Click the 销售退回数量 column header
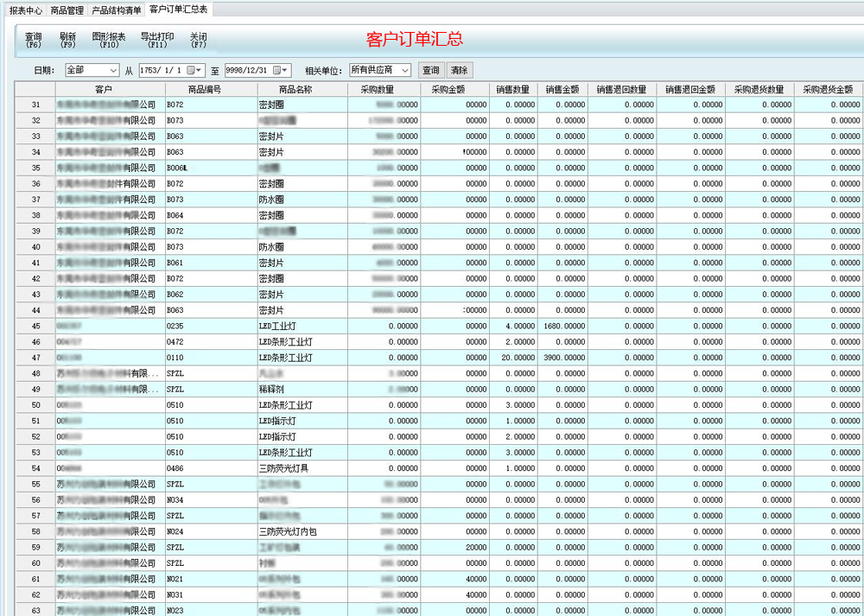The image size is (864, 616). (621, 89)
